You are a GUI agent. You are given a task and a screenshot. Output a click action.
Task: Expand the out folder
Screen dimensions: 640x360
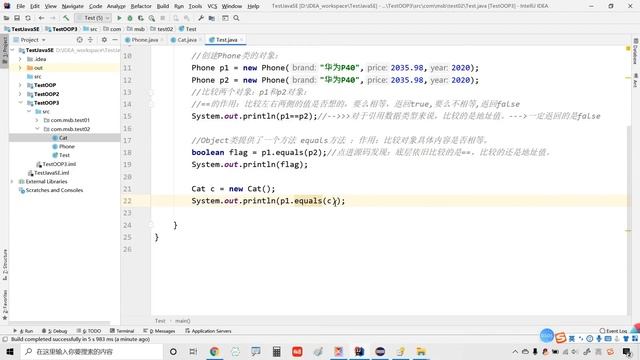click(20, 68)
